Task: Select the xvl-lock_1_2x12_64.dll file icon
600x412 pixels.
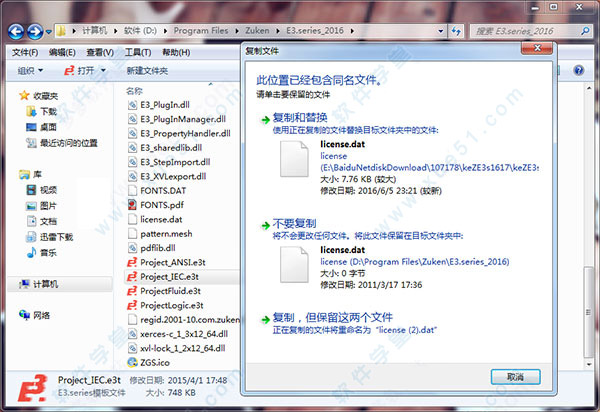Action: [132, 348]
